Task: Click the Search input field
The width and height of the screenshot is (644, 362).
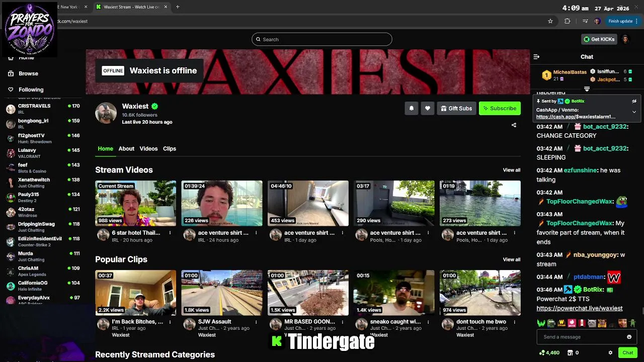Action: click(322, 39)
